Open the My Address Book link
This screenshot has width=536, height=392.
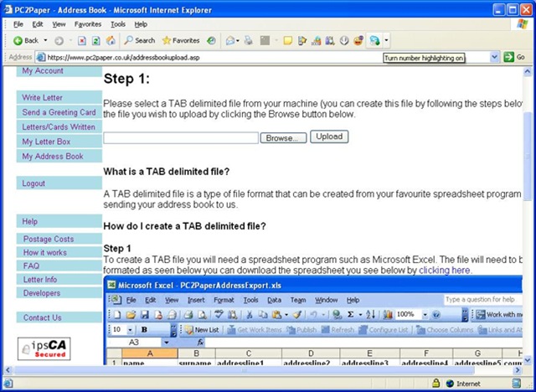coord(53,157)
